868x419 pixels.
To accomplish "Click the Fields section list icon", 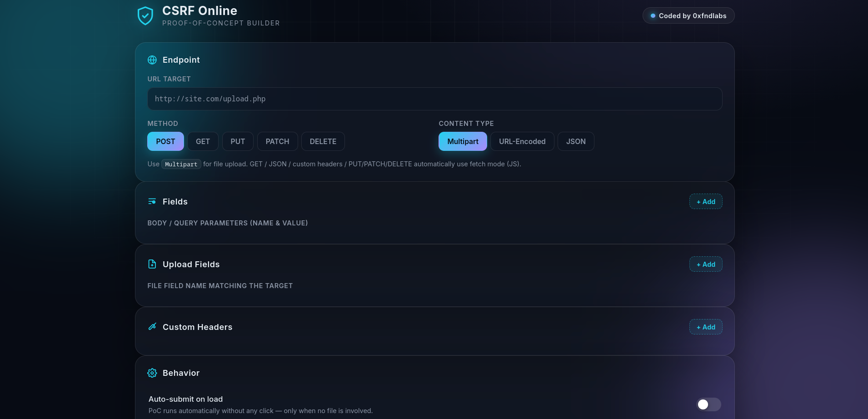I will click(152, 201).
